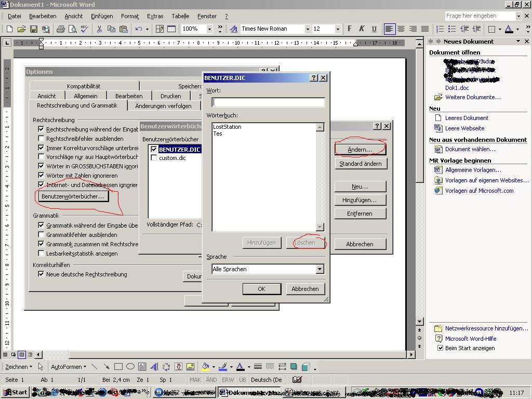Screen dimensions: 532x399
Task: Decrease the paragraph indent
Action: pyautogui.click(x=464, y=29)
